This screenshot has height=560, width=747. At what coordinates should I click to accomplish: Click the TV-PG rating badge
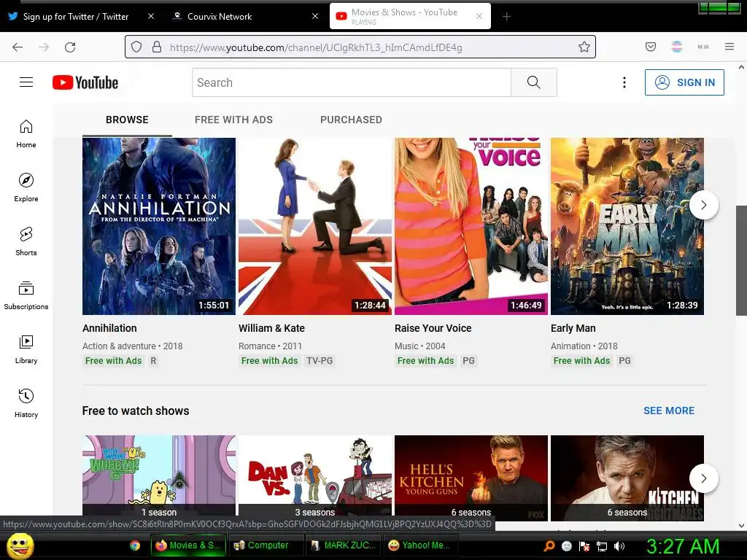pyautogui.click(x=320, y=361)
